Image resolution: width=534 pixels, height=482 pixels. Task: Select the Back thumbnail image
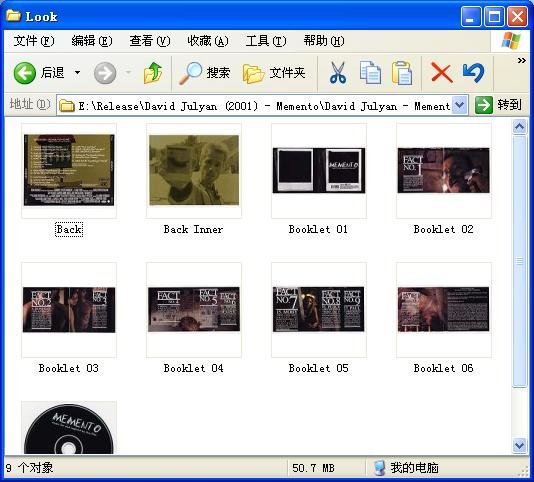coord(69,170)
